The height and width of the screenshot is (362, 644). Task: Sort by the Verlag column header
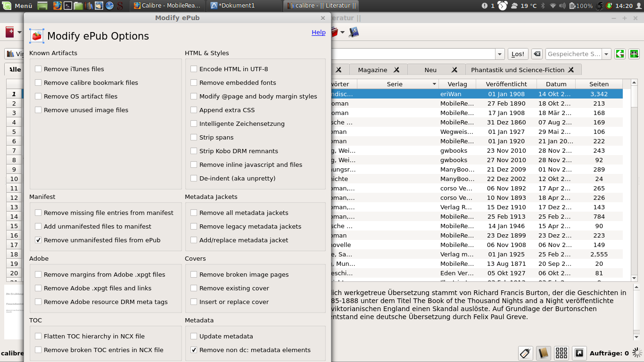tap(457, 84)
